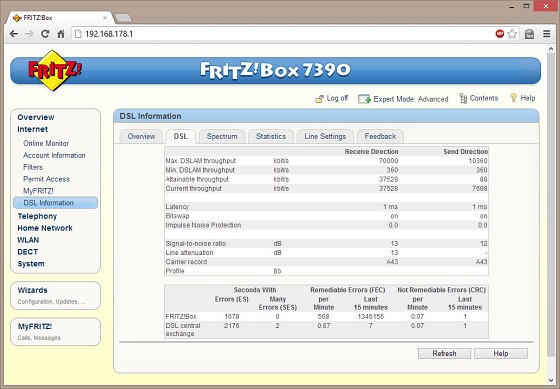Viewport: 560px width, 389px height.
Task: Close the FRITZ!Box browser tab
Action: [105, 18]
